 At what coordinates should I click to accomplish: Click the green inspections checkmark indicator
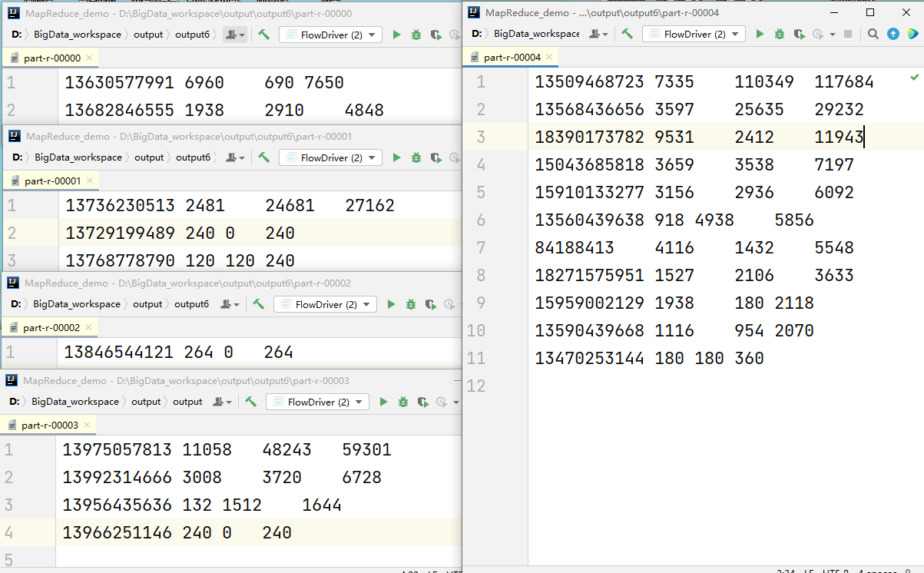coord(913,78)
